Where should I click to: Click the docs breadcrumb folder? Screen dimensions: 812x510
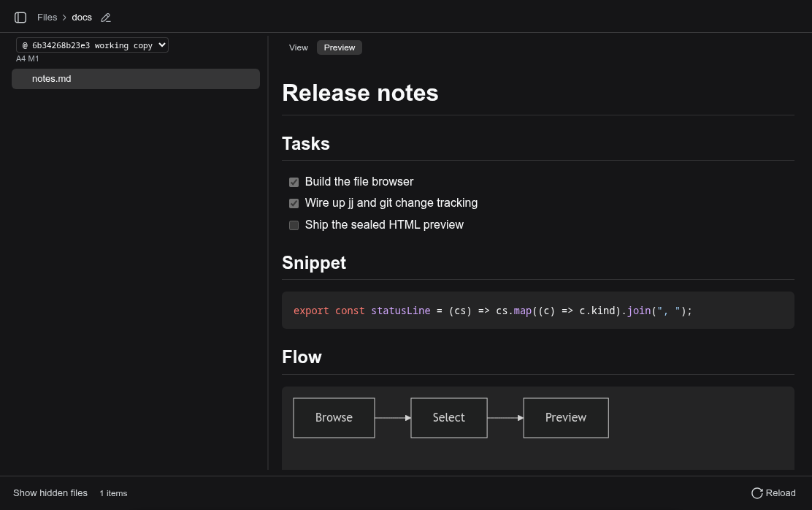(x=82, y=18)
